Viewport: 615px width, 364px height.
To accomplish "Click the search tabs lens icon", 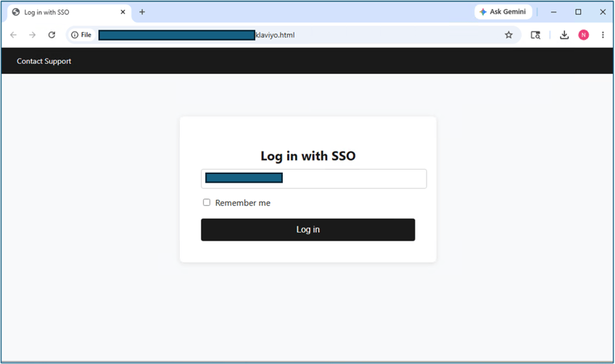I will click(x=535, y=35).
